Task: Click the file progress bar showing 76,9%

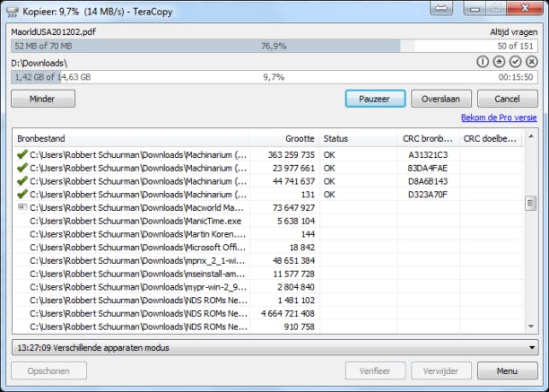Action: click(274, 46)
